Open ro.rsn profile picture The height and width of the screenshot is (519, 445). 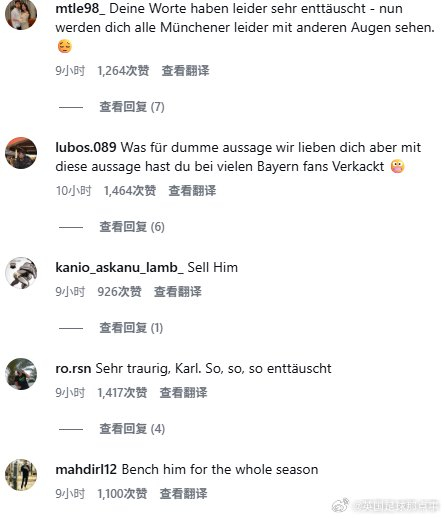click(21, 374)
